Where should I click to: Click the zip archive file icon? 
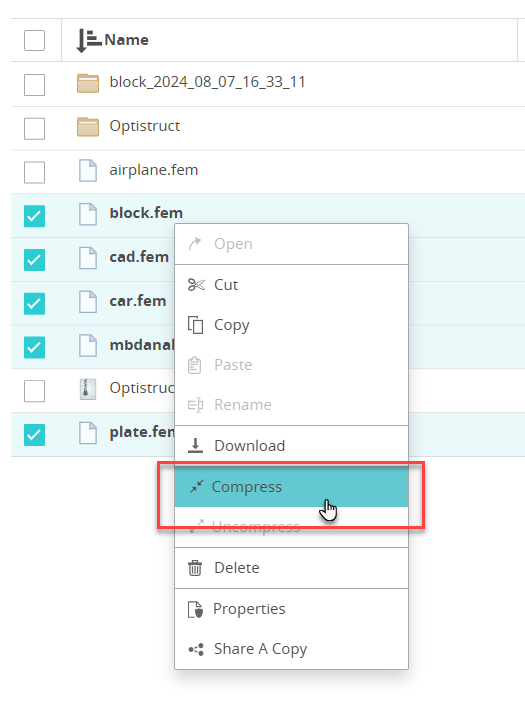[88, 389]
